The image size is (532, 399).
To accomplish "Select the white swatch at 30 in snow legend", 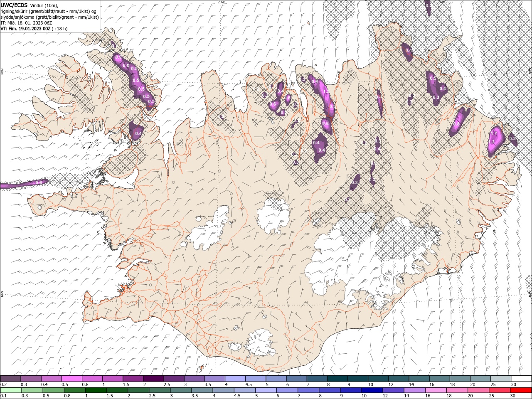I will click(x=521, y=379).
